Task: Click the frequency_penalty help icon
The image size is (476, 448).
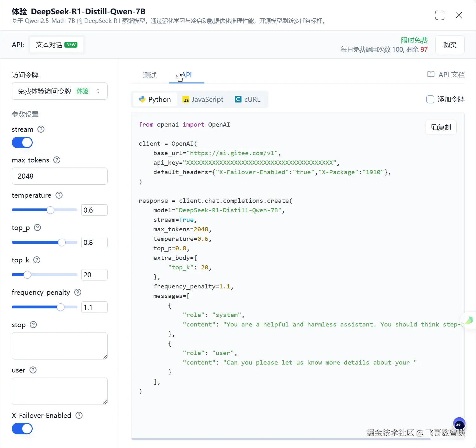Action: [x=78, y=292]
